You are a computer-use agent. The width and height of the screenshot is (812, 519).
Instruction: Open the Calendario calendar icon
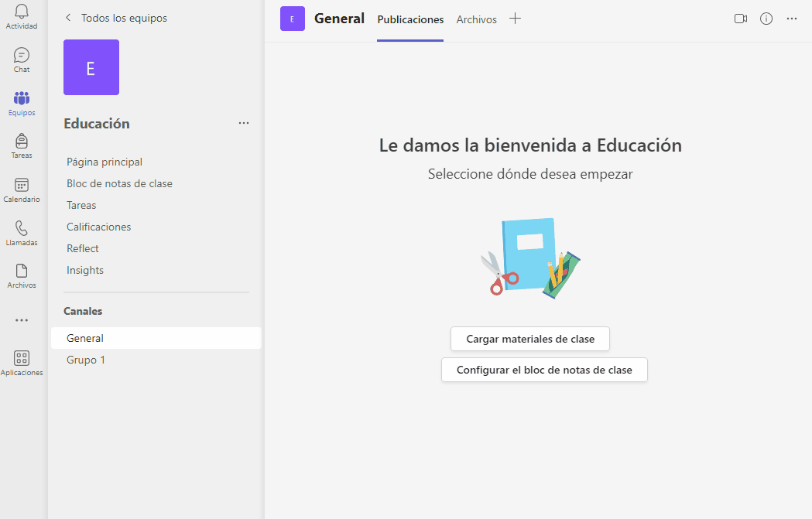22,185
